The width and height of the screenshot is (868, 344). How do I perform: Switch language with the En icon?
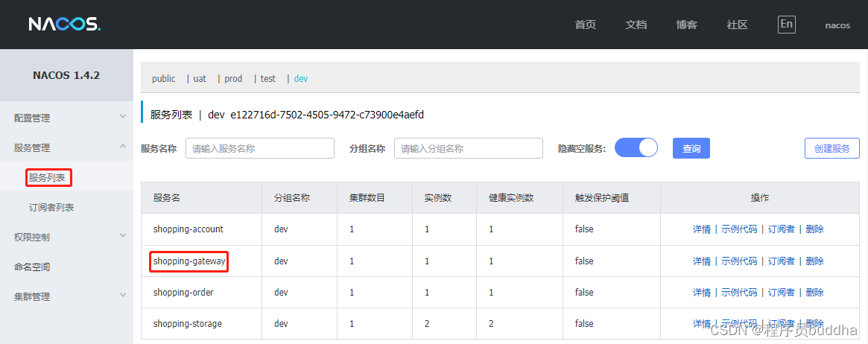point(787,25)
